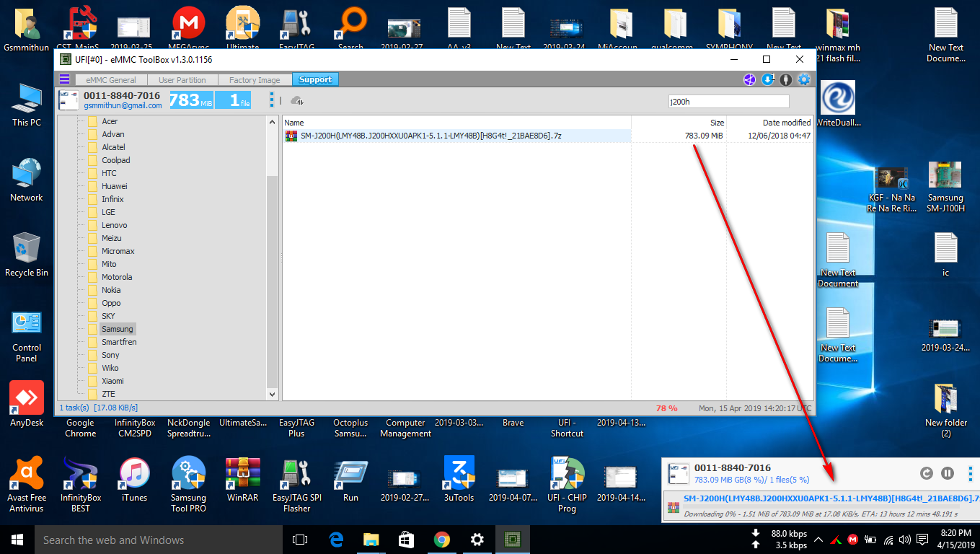The image size is (980, 554).
Task: Open the Windows Start menu
Action: (x=17, y=540)
